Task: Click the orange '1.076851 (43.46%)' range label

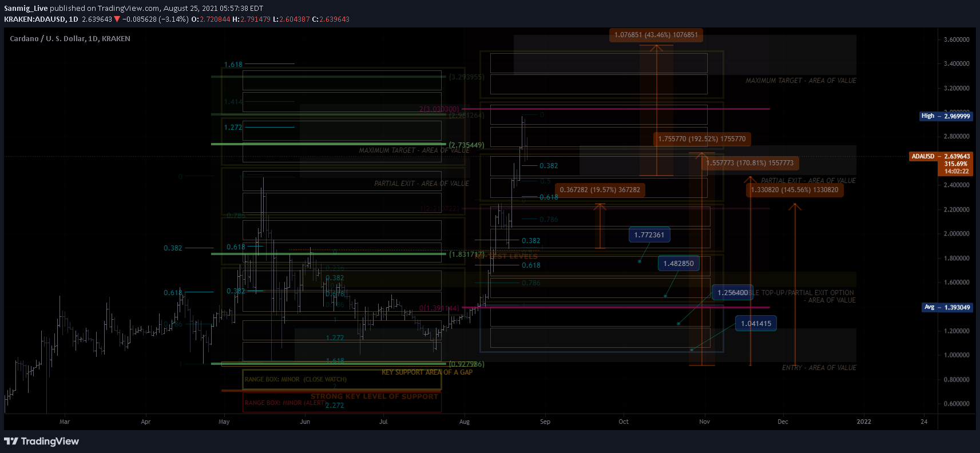Action: 656,35
